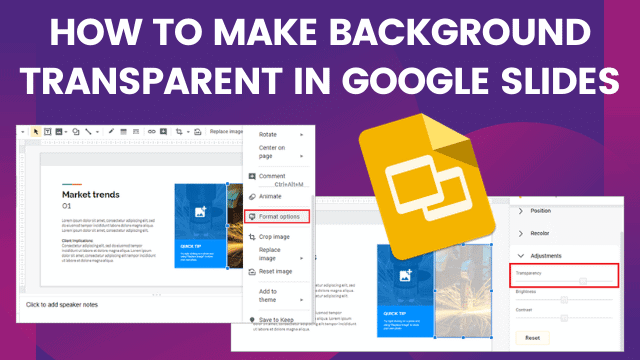Image resolution: width=640 pixels, height=360 pixels.
Task: Click the Add comment toolbar icon
Action: [163, 131]
